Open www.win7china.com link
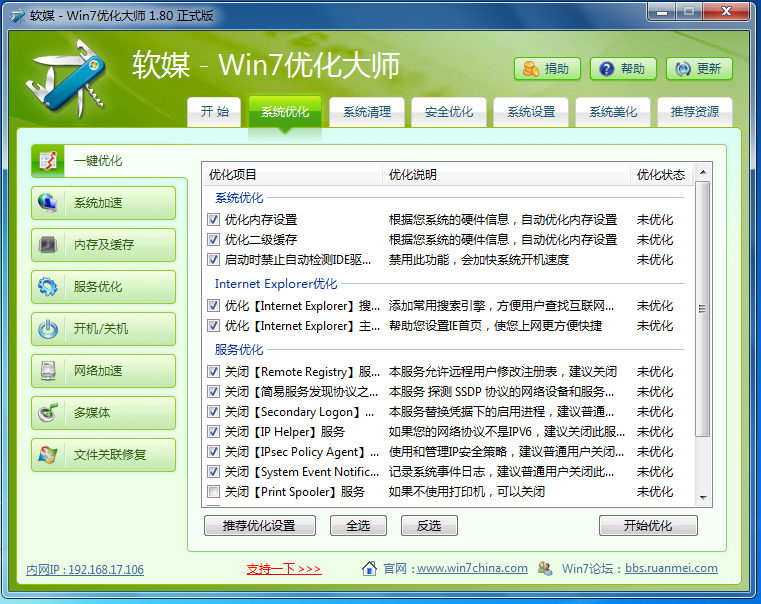This screenshot has width=761, height=604. click(x=472, y=568)
